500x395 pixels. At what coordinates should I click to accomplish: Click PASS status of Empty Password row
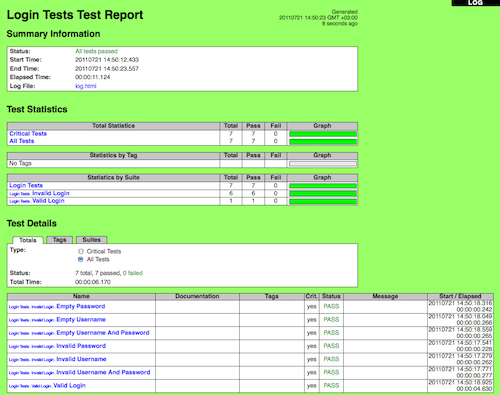pyautogui.click(x=331, y=306)
